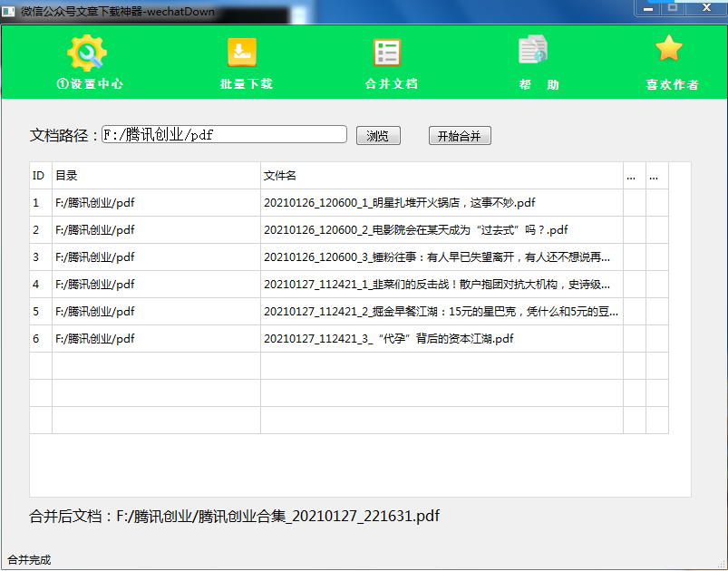The height and width of the screenshot is (571, 728).
Task: Select file “代孕”背后的资本江湖.pdf
Action: click(x=442, y=338)
